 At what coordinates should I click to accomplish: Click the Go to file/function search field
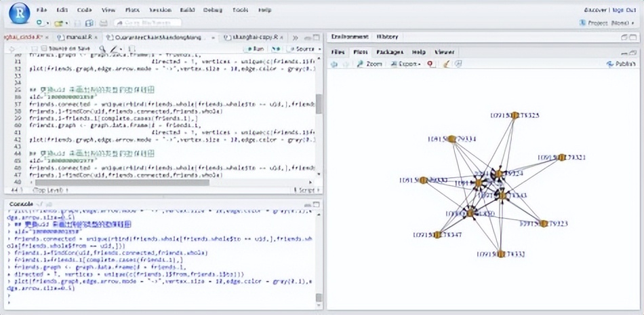[148, 23]
